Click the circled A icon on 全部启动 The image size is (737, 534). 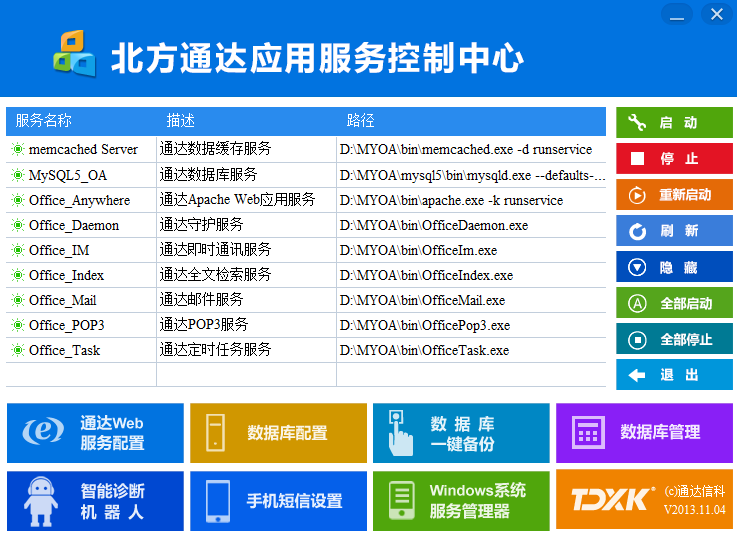point(637,303)
